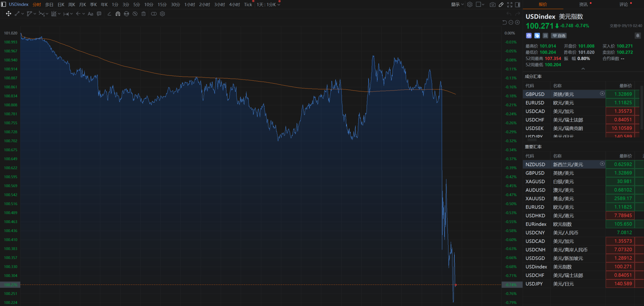Screen dimensions: 644x306
Task: Select the polyline channel drawing tool
Action: click(29, 14)
